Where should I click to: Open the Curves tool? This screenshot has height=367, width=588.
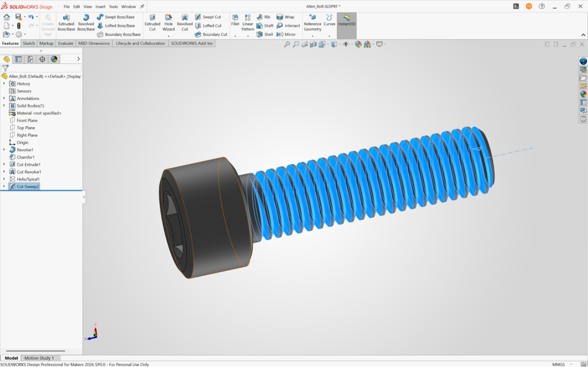(329, 20)
